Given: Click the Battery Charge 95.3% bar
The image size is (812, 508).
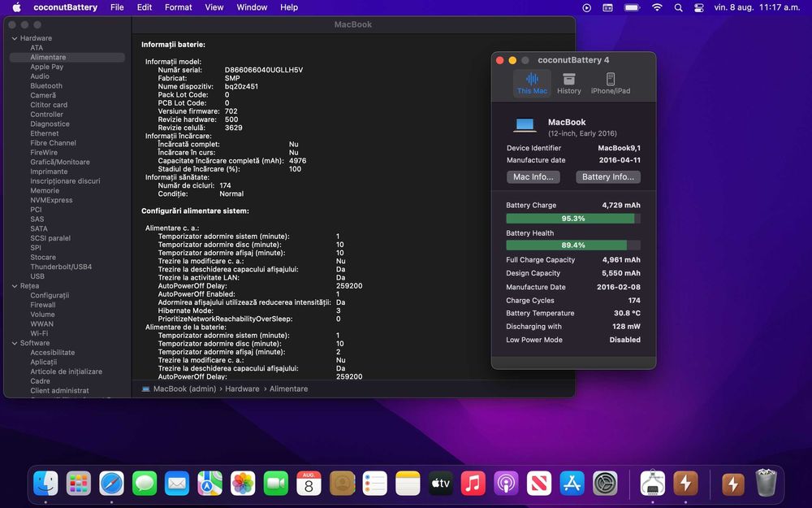Looking at the screenshot, I should 572,218.
